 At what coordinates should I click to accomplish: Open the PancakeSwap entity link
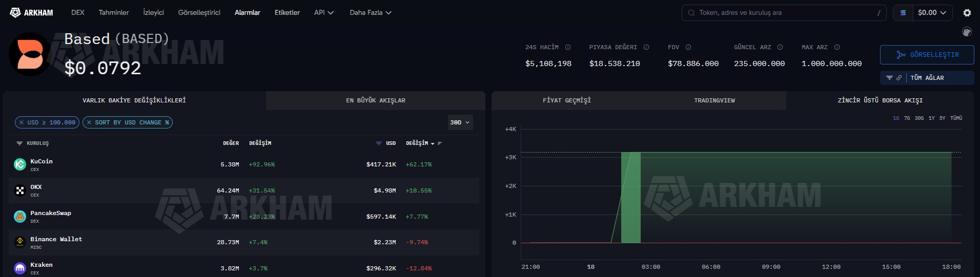(51, 213)
